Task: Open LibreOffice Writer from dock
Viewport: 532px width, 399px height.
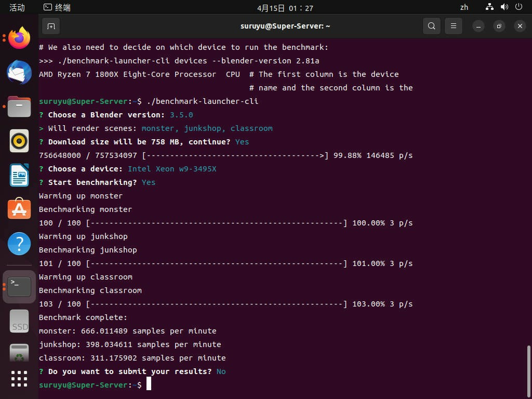Action: (19, 175)
